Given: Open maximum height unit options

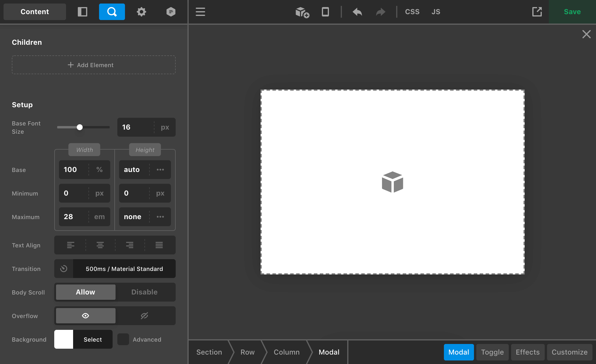Looking at the screenshot, I should [x=160, y=217].
